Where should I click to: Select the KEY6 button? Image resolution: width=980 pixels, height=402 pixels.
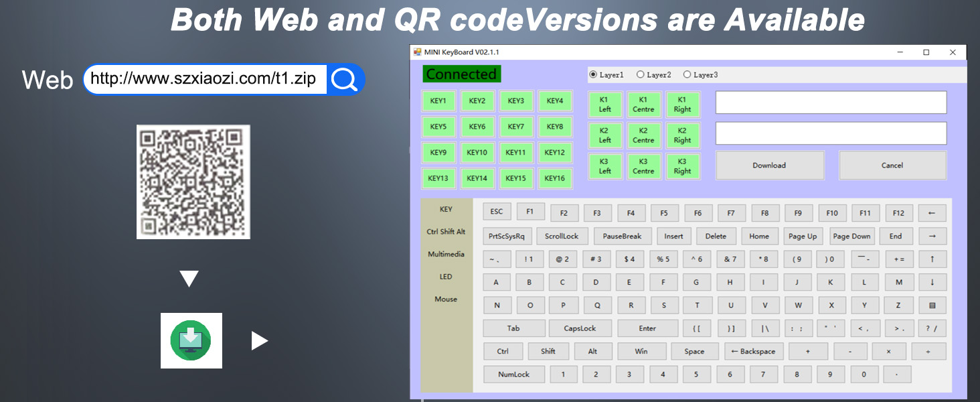477,127
